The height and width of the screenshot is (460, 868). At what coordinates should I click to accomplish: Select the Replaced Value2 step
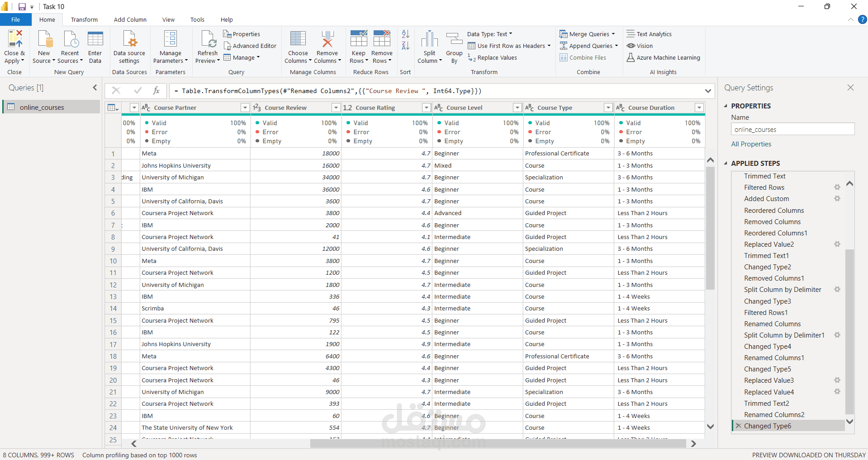point(769,244)
